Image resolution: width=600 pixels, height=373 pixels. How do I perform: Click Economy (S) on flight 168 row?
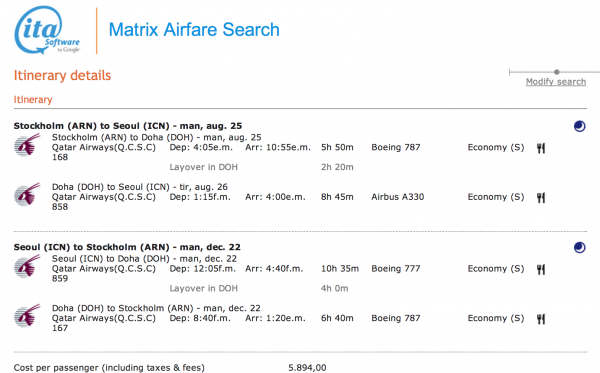coord(496,147)
